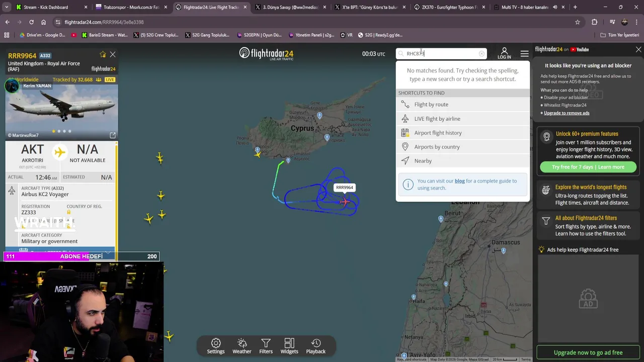This screenshot has width=644, height=362.
Task: Open the S2GEPIN bookmark
Action: 259,35
